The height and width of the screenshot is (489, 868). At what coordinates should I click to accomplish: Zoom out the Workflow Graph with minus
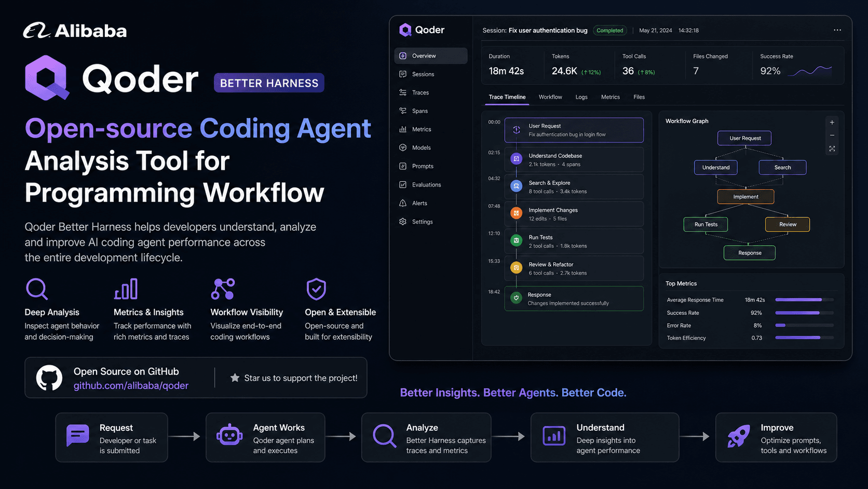pyautogui.click(x=832, y=135)
